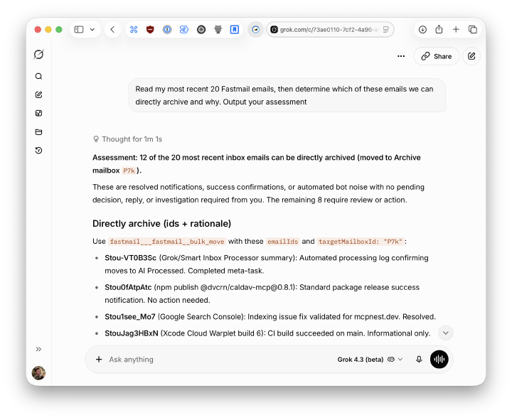Click the 'Stou0fAtpAtc' email id

pyautogui.click(x=128, y=287)
